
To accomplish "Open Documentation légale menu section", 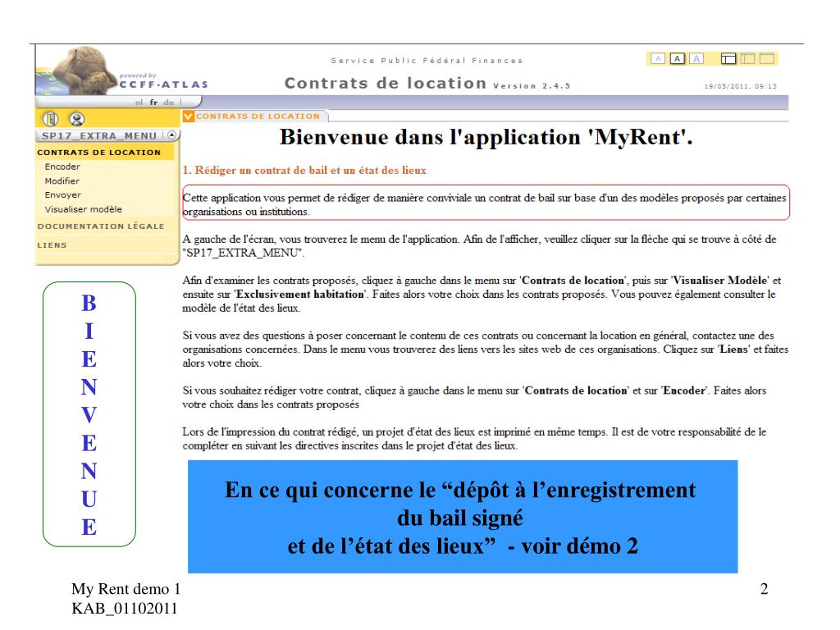I will point(101,226).
